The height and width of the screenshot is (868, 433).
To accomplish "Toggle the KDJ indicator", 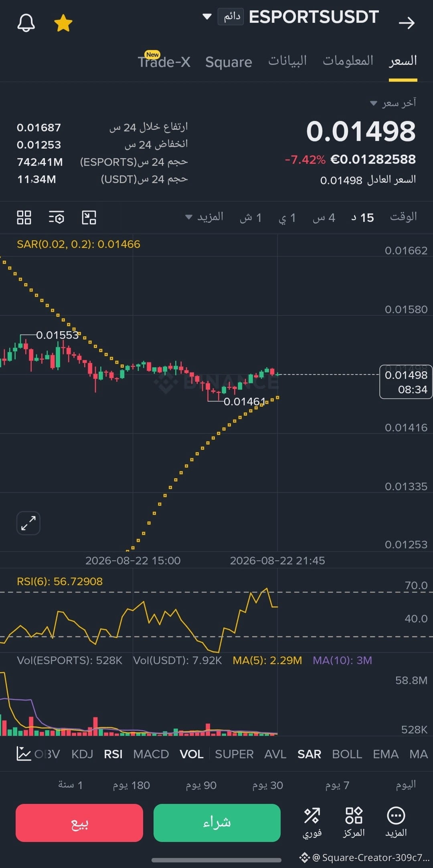I will click(x=82, y=754).
